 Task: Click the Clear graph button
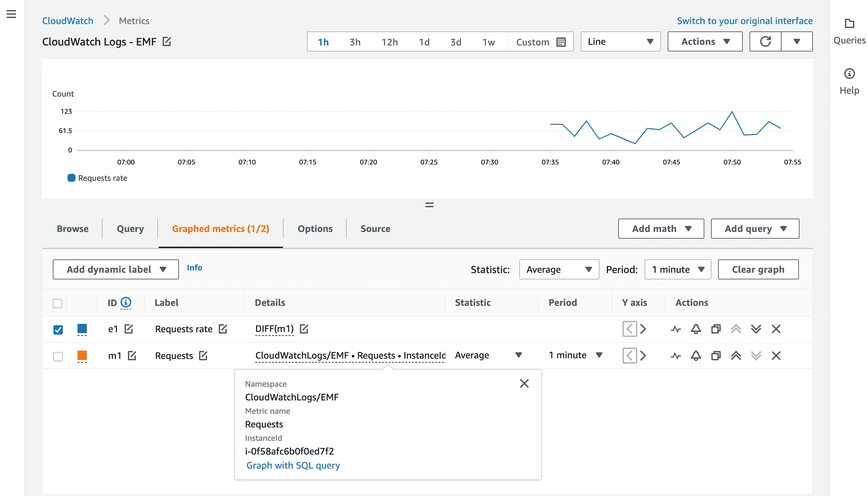click(x=758, y=269)
